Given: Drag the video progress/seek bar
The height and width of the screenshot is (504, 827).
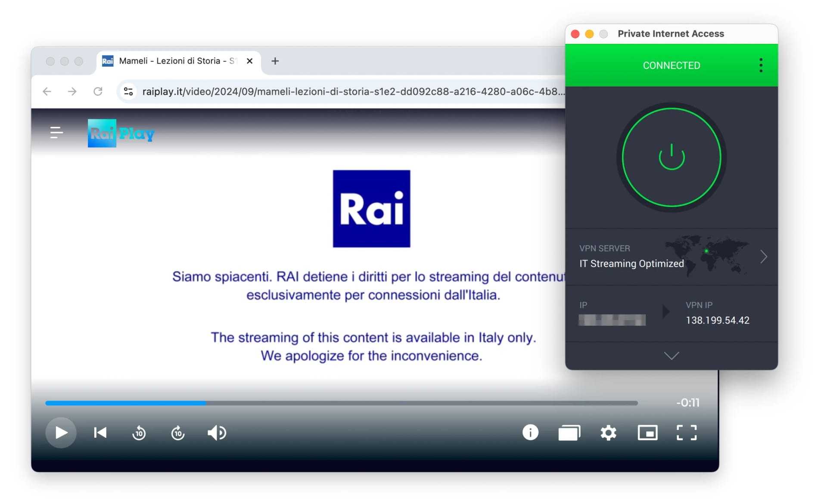Looking at the screenshot, I should click(342, 402).
